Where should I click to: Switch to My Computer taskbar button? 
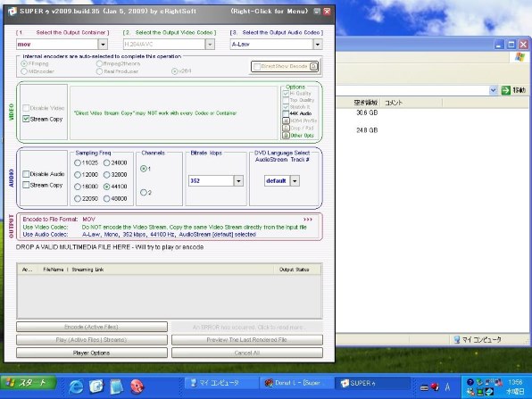pos(221,383)
